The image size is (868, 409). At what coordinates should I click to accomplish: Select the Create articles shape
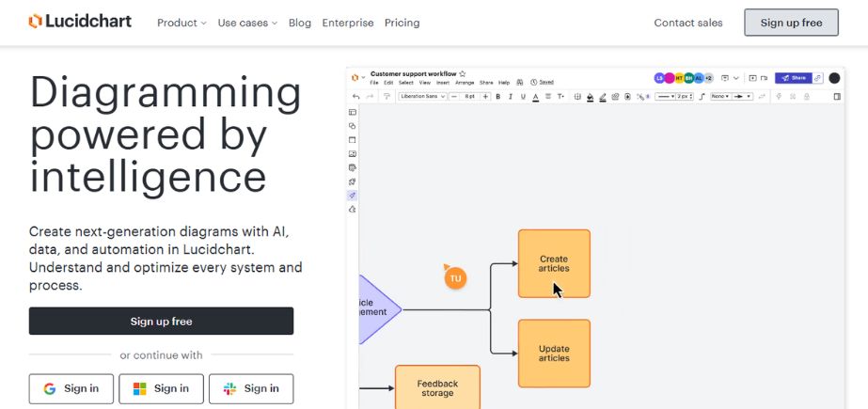(554, 263)
